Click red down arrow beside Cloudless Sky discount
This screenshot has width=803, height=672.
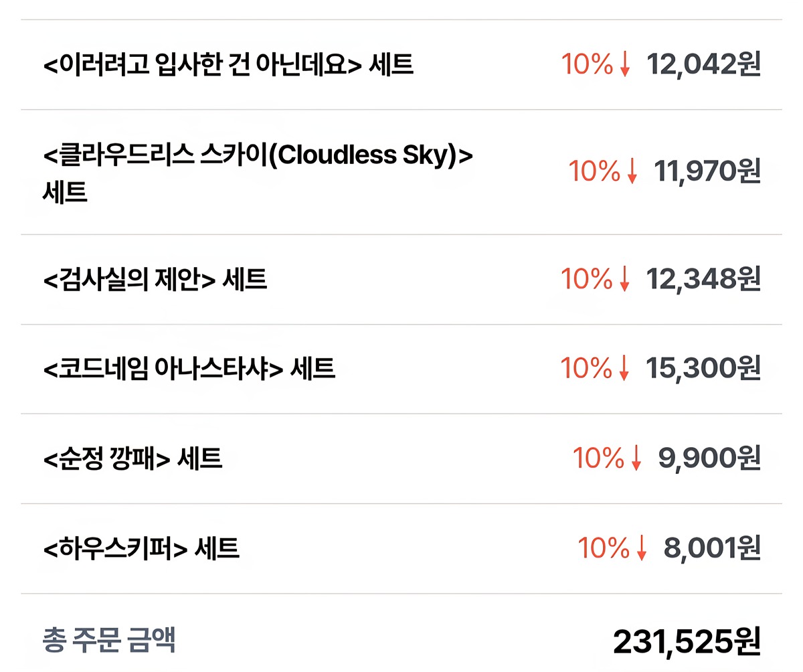632,172
